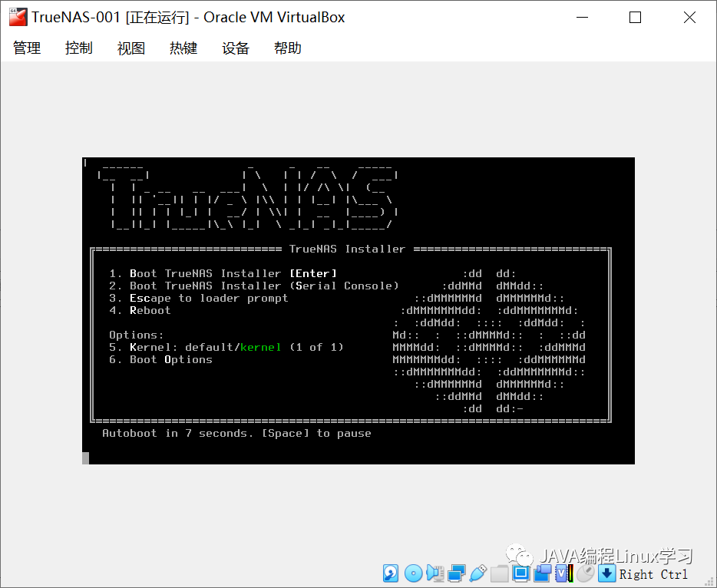This screenshot has height=588, width=717.
Task: Click the video recording status icon
Action: pos(543,573)
